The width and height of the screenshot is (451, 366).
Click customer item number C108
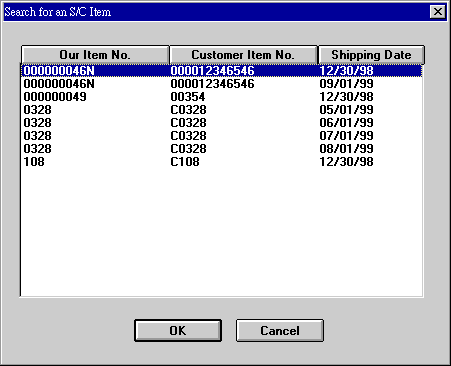coord(185,162)
